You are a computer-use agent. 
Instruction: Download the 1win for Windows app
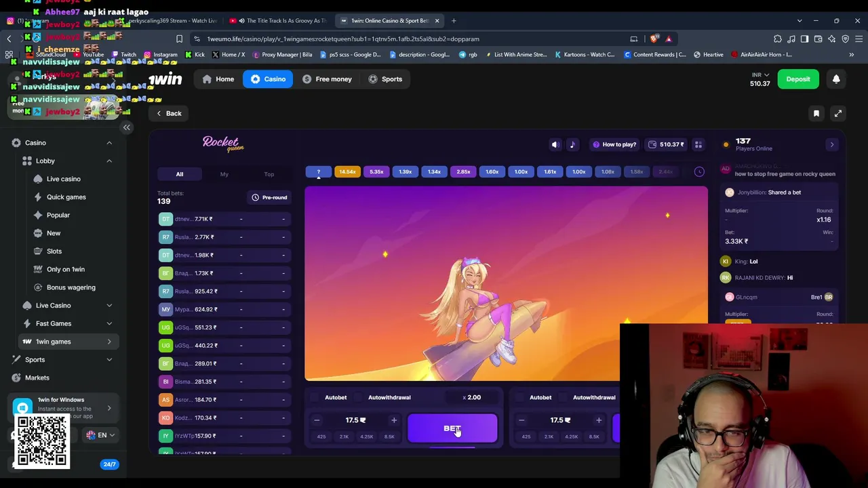pos(64,408)
